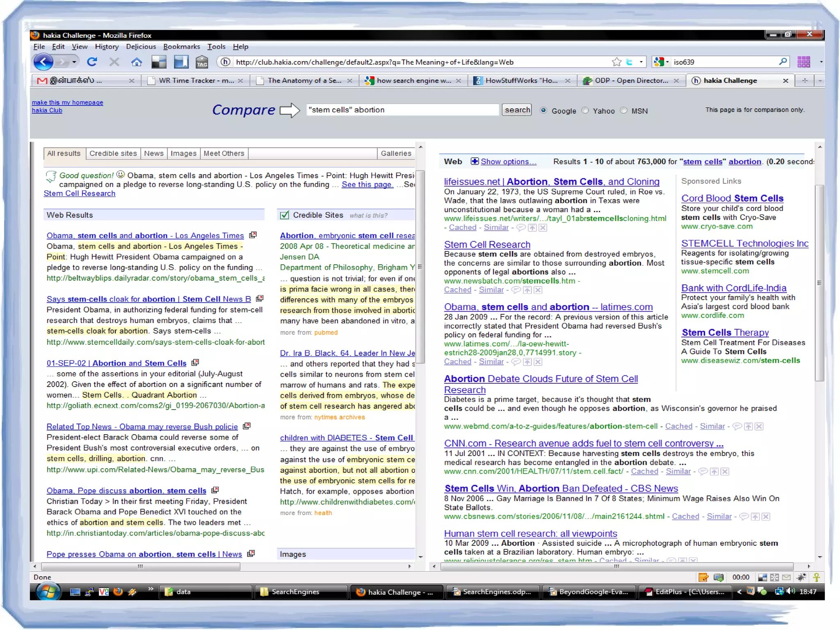The width and height of the screenshot is (840, 630).
Task: Click the bookmark star in address bar
Action: pos(616,62)
